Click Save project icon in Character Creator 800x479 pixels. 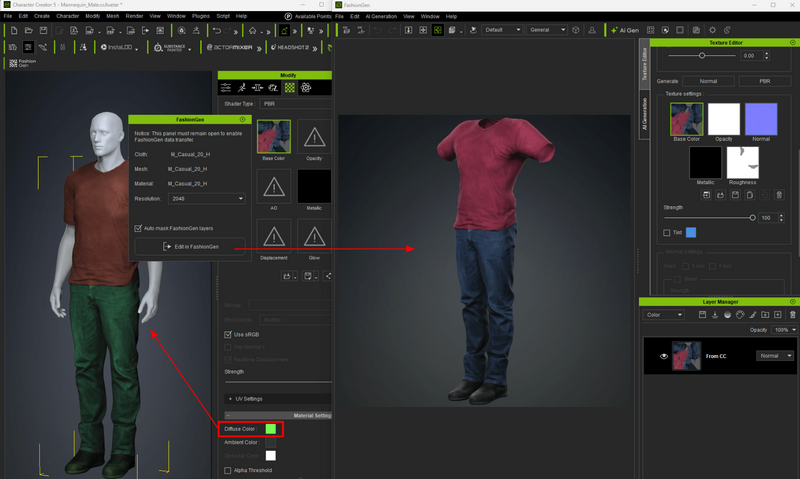coord(43,31)
